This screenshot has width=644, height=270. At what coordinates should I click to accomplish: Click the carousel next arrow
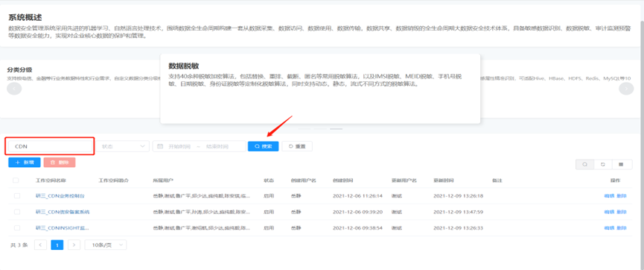(626, 89)
